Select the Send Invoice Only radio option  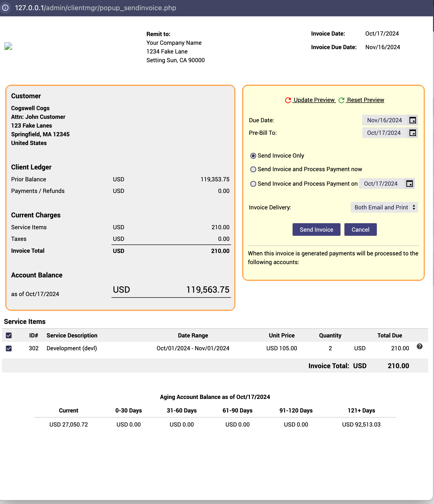tap(253, 156)
